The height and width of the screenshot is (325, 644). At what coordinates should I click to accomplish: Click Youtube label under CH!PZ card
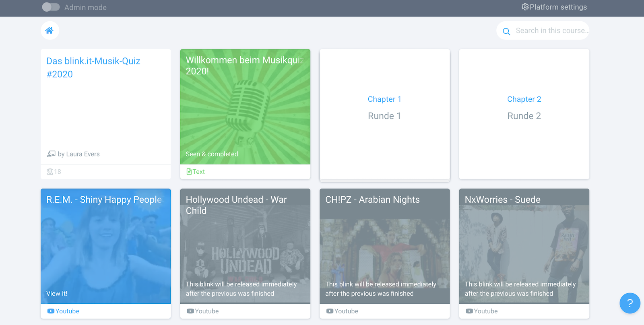coord(346,311)
